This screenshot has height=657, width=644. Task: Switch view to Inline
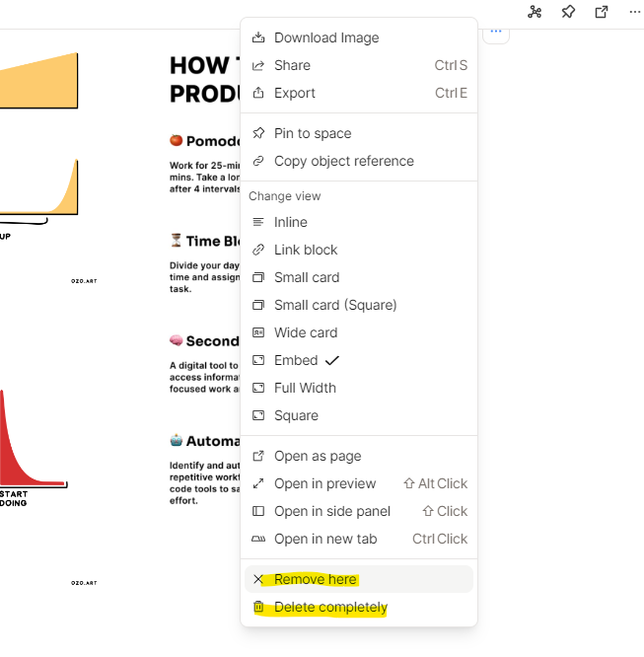tap(291, 222)
